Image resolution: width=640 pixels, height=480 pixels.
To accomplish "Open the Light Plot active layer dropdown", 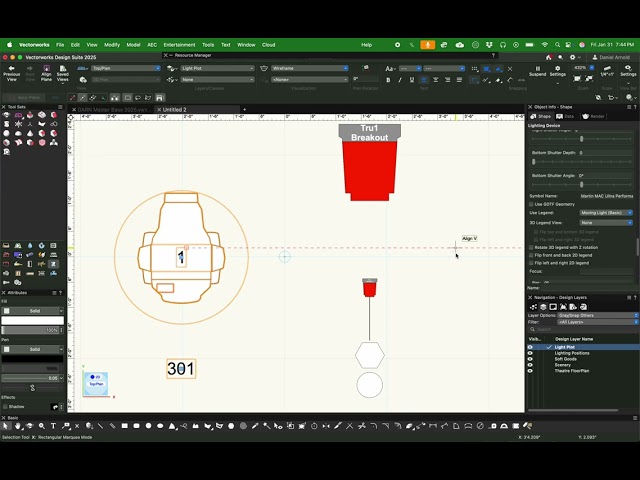I will [x=217, y=68].
